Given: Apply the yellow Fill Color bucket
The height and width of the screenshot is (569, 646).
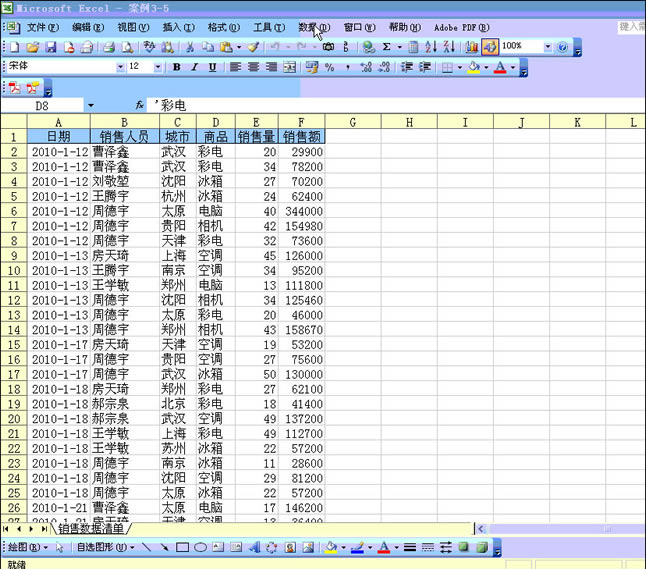Looking at the screenshot, I should (x=474, y=67).
